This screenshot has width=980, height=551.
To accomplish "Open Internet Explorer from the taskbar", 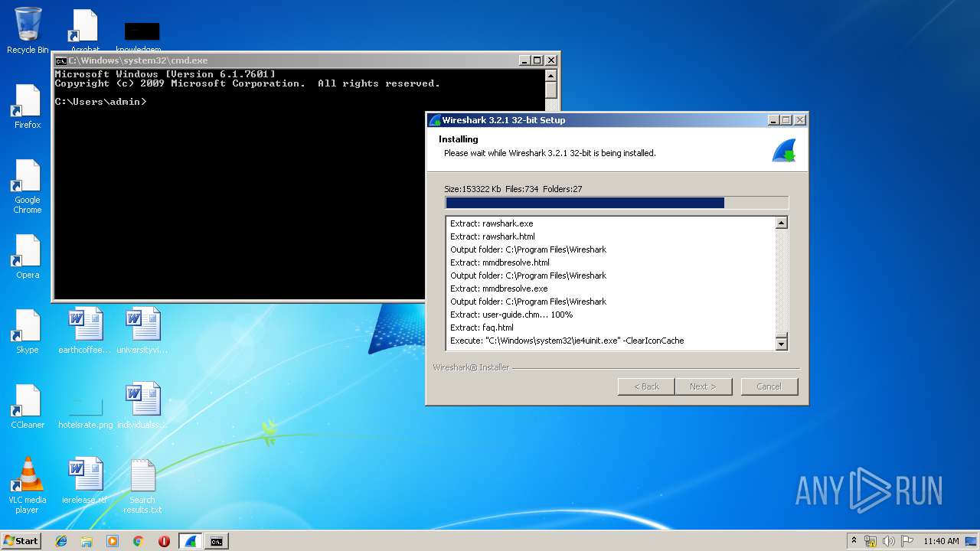I will point(61,541).
